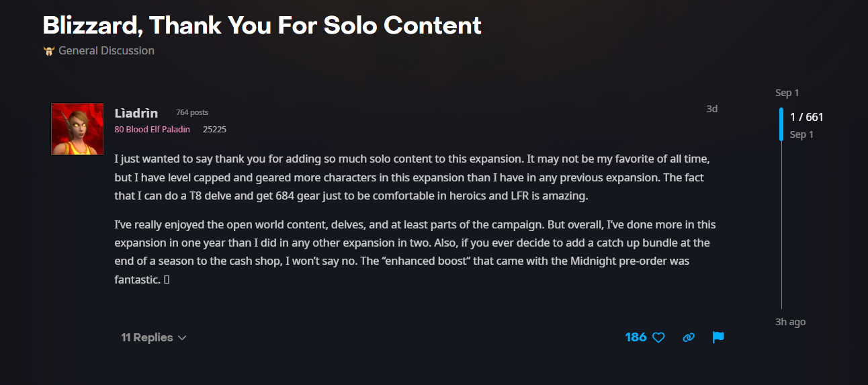Click the 3d post timestamp
The height and width of the screenshot is (385, 868).
click(711, 109)
